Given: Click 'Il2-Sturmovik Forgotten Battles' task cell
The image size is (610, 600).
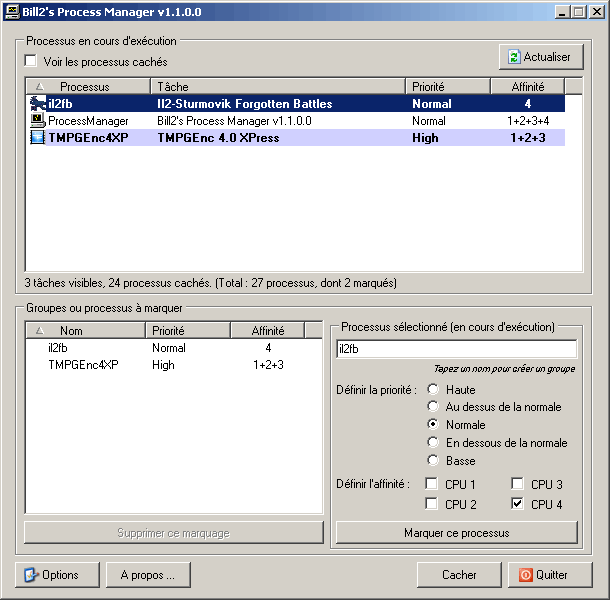Looking at the screenshot, I should 245,104.
